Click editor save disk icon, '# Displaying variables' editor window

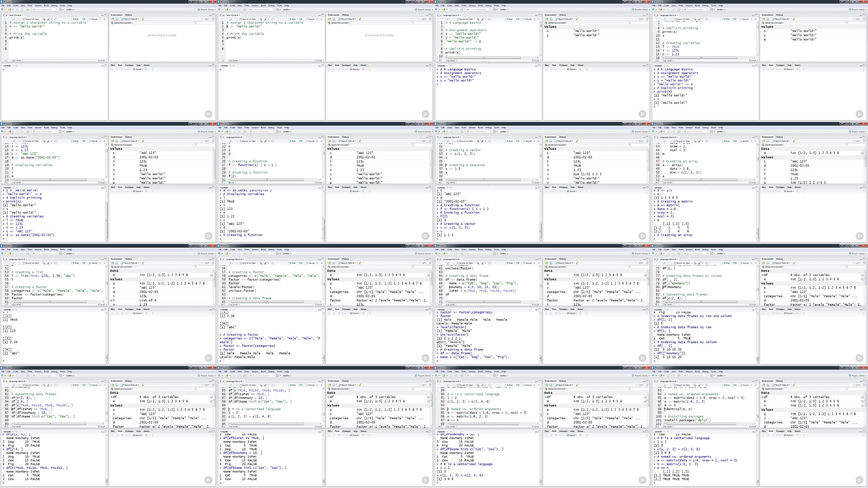coord(20,141)
